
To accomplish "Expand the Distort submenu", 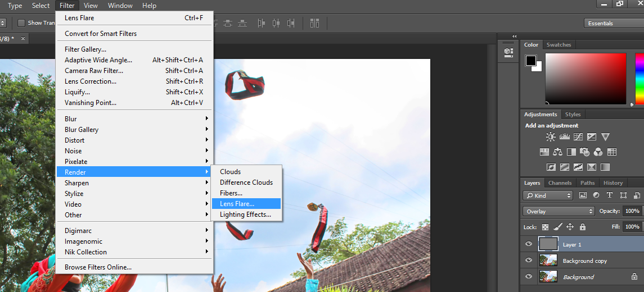I will click(x=135, y=140).
